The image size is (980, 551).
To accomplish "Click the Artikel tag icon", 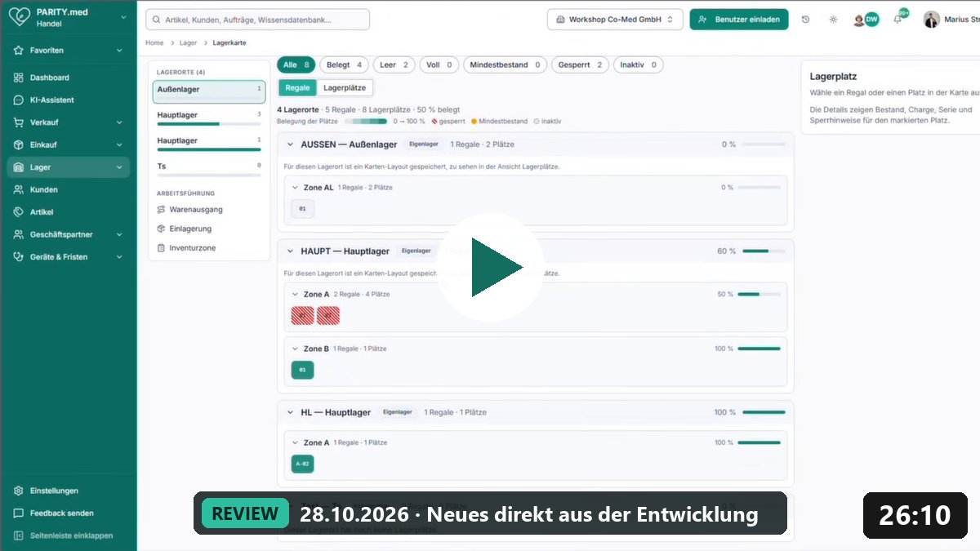I will tap(18, 212).
